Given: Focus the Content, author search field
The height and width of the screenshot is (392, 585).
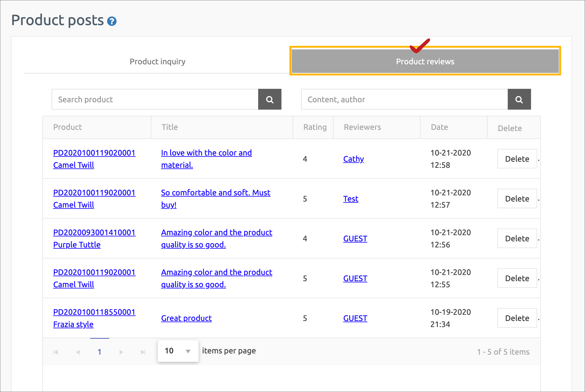Looking at the screenshot, I should (x=404, y=100).
